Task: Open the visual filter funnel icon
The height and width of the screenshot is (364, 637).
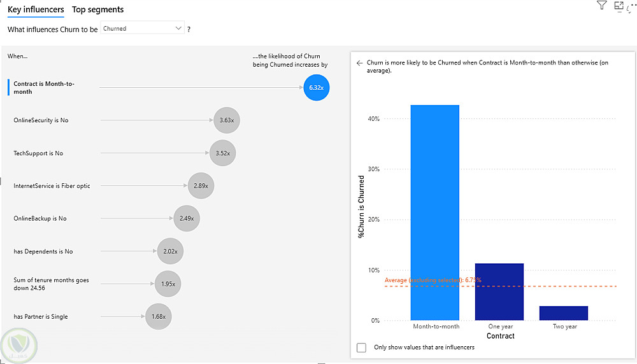Action: point(601,6)
